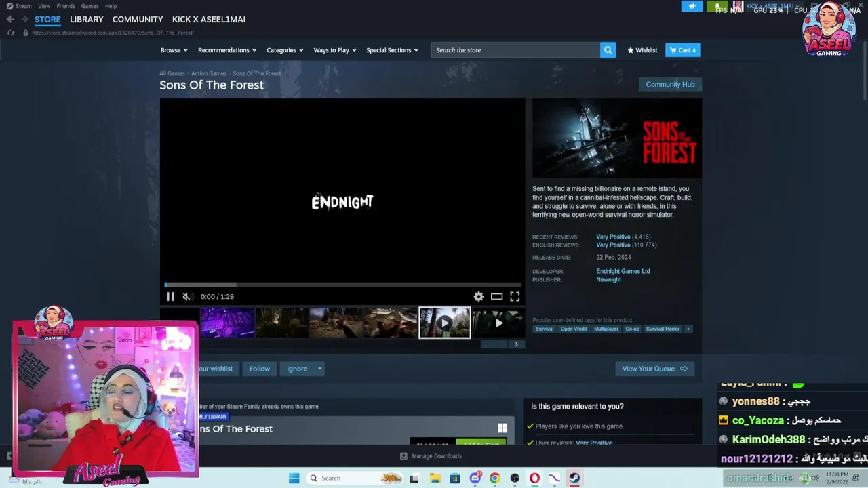868x488 pixels.
Task: Open Manage Downloads
Action: point(431,456)
